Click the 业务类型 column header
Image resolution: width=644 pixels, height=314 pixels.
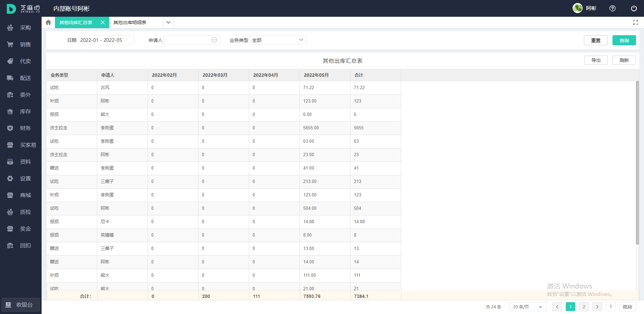(x=72, y=75)
